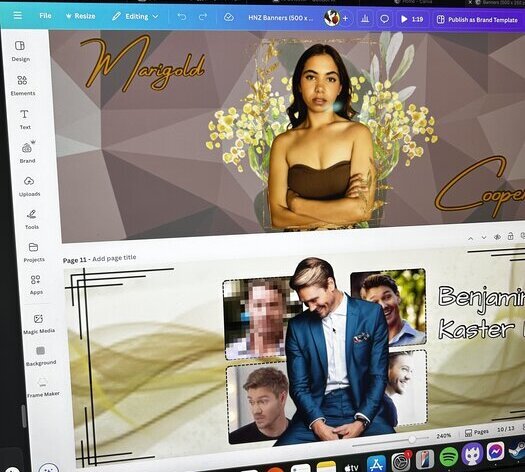525x472 pixels.
Task: Select the pixelated top-left frame photo
Action: pyautogui.click(x=256, y=318)
